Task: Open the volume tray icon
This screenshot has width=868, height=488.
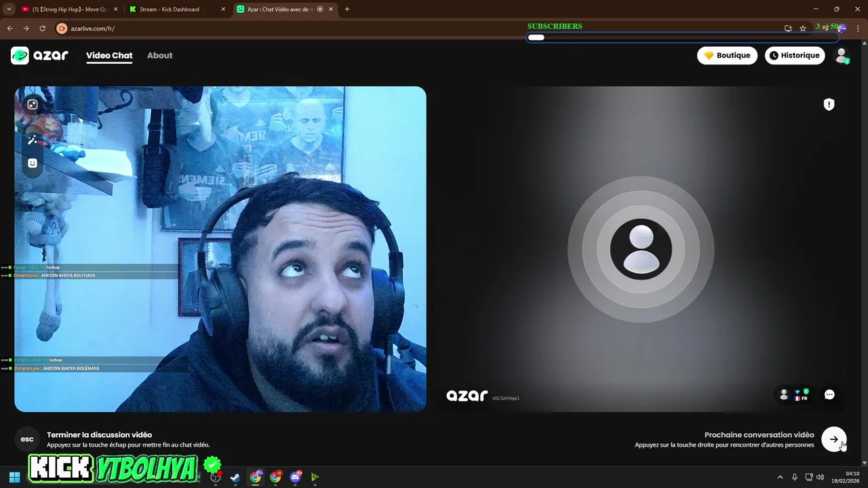Action: coord(820,477)
